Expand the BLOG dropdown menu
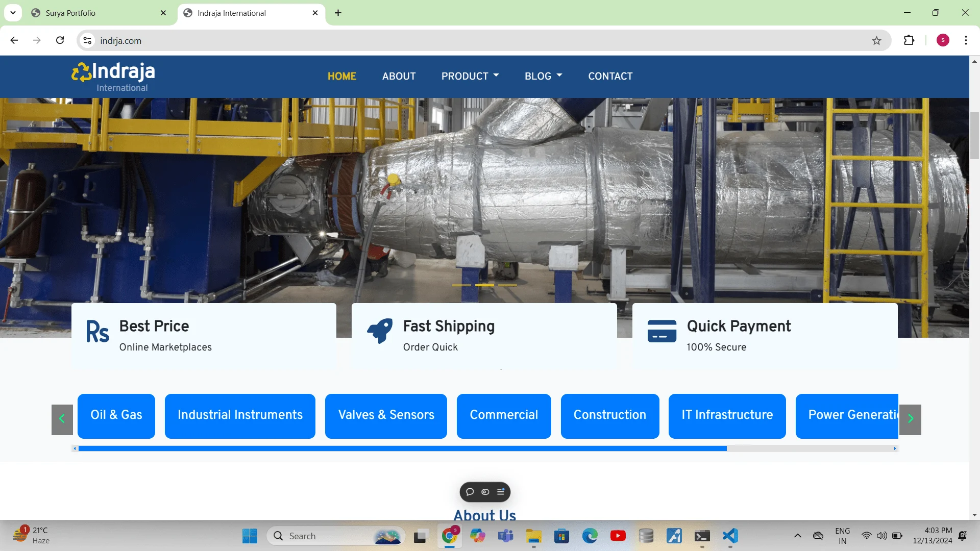 [543, 76]
